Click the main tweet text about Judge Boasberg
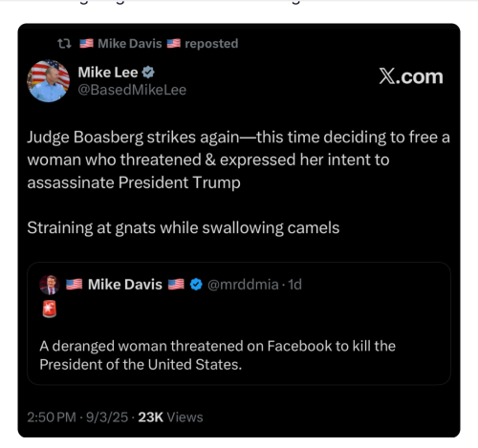478x448 pixels. pos(239,182)
